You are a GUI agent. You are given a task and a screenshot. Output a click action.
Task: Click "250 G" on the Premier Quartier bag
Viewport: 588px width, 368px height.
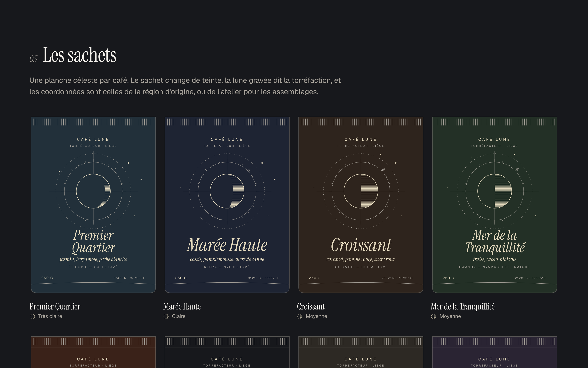[x=47, y=278]
